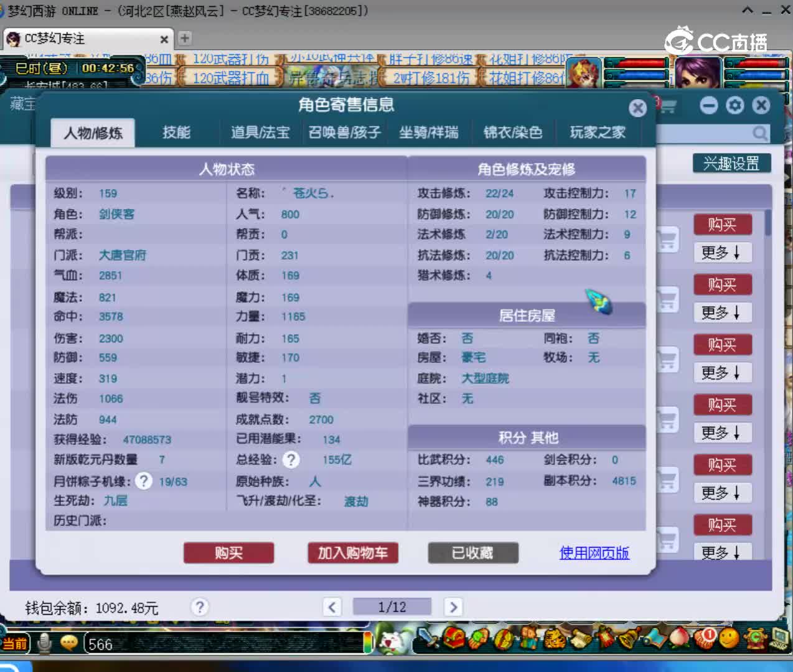Image resolution: width=793 pixels, height=672 pixels.
Task: Click the 剑侠客 character value
Action: [117, 214]
